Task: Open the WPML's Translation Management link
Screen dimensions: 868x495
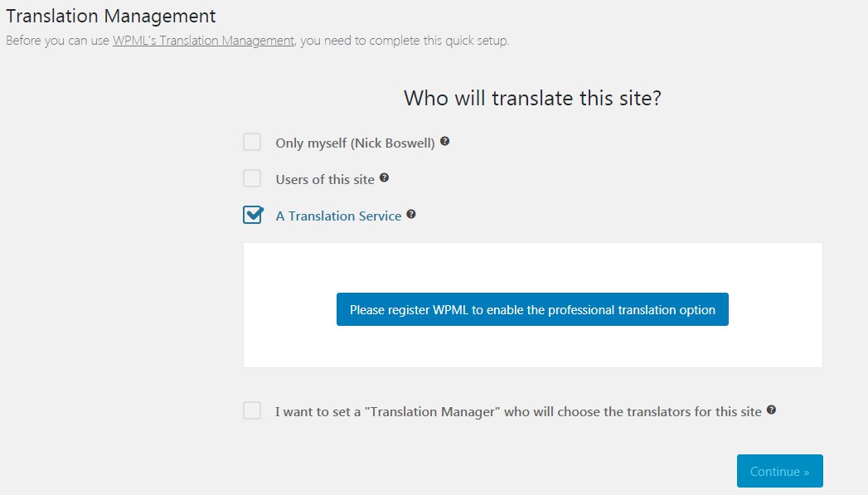Action: [x=203, y=41]
